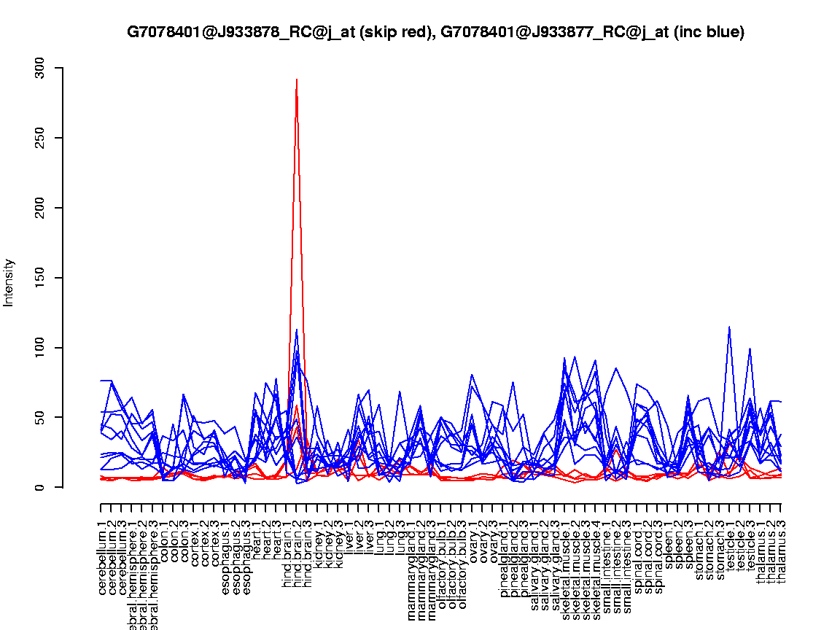Screen dimensions: 840x630
Task: Click the 0 tick label on y-axis
Action: (39, 487)
